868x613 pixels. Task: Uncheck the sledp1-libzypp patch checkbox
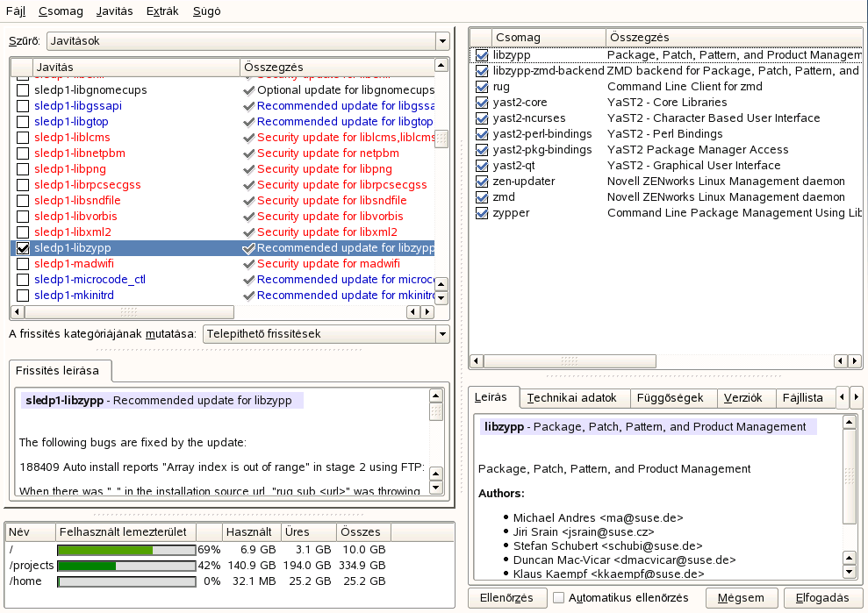pos(23,248)
